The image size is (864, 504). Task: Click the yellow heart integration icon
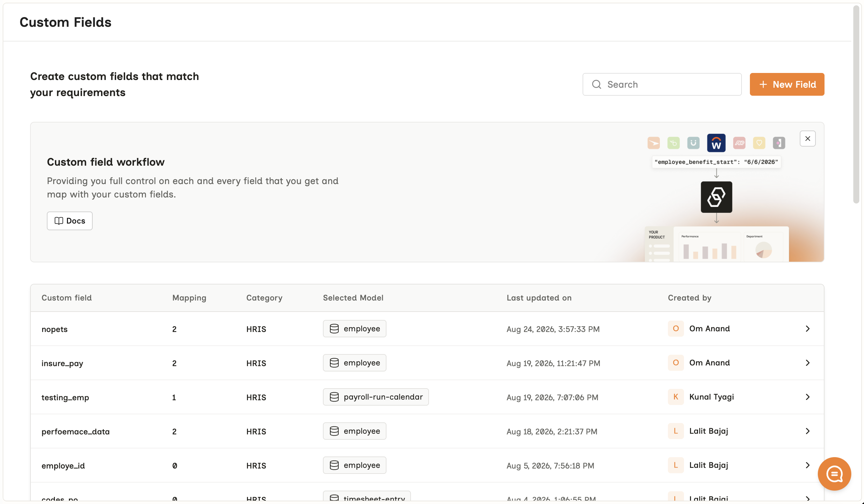(x=759, y=143)
